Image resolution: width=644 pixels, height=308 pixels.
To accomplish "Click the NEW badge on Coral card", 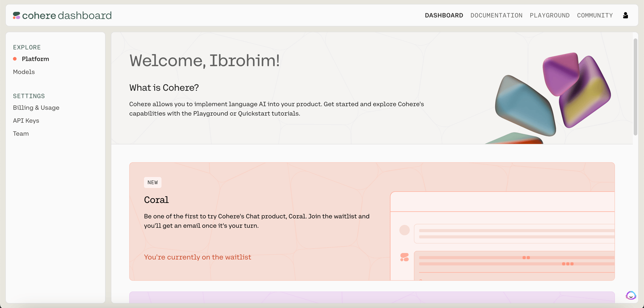I will pos(153,183).
